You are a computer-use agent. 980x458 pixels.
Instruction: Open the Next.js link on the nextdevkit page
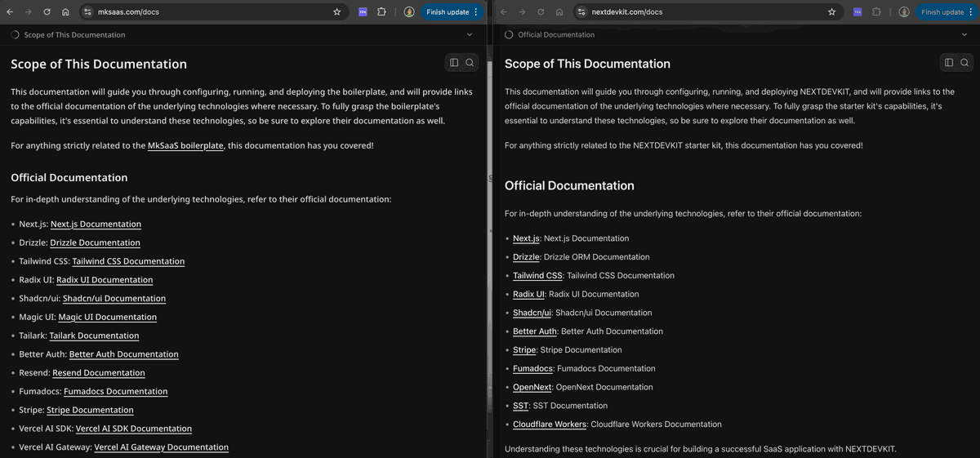click(526, 238)
